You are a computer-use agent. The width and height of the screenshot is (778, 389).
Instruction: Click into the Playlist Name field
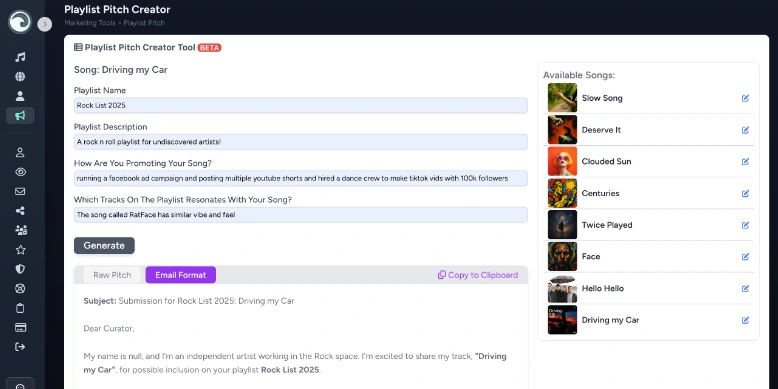[301, 105]
